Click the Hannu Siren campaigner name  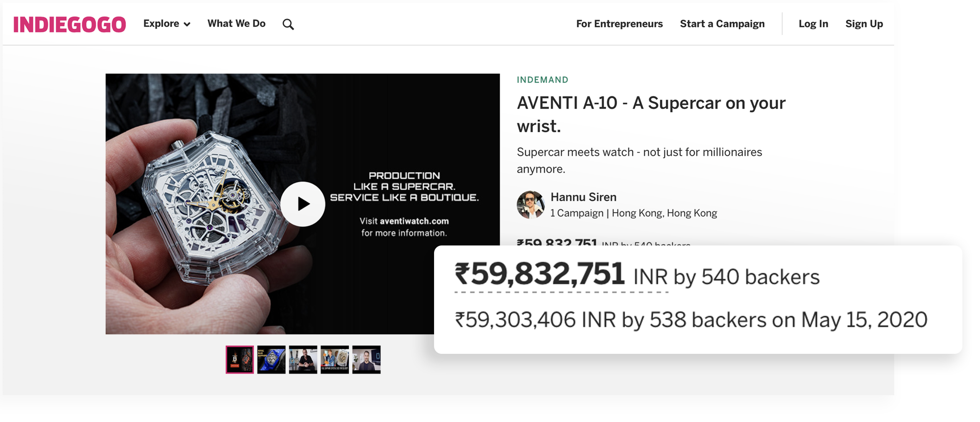coord(583,197)
